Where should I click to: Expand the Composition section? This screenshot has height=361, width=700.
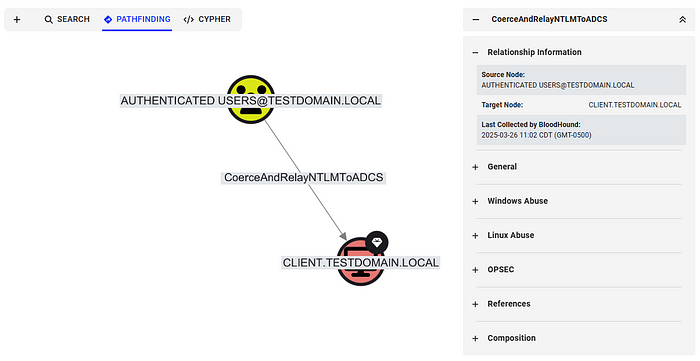[475, 339]
